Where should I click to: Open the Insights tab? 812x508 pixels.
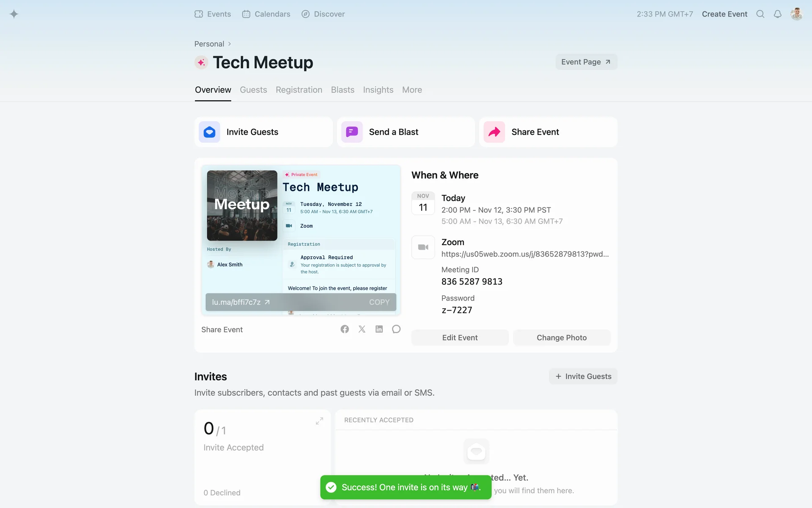click(378, 90)
